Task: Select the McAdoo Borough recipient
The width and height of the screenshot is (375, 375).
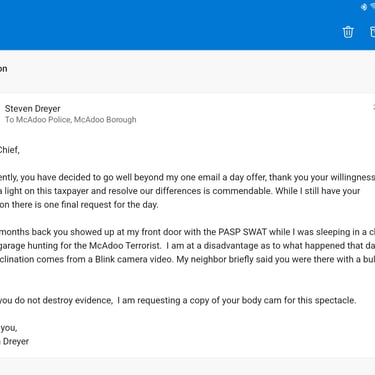Action: coord(105,120)
